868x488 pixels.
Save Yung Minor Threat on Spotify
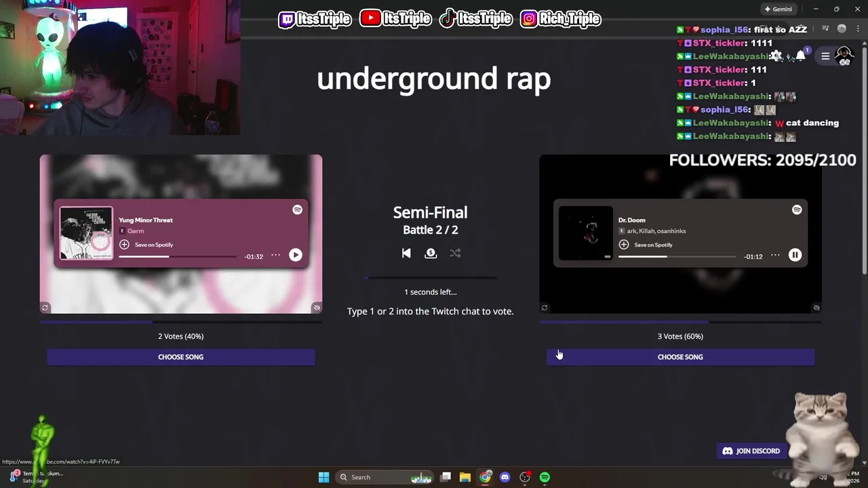[146, 245]
